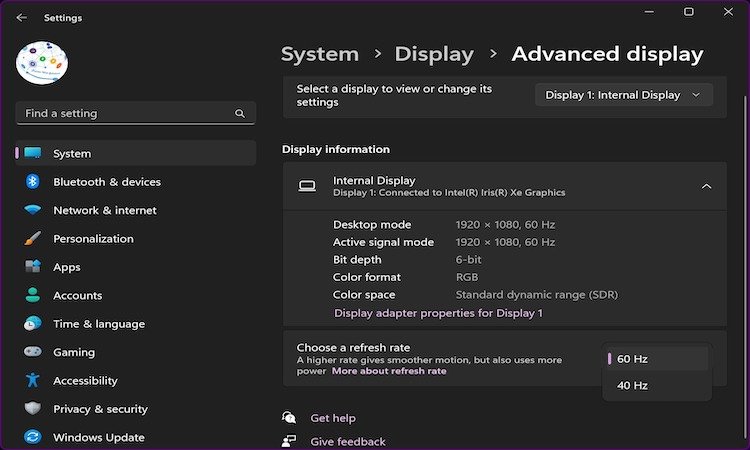Viewport: 750px width, 450px height.
Task: Click the search magnifier icon
Action: (x=240, y=113)
